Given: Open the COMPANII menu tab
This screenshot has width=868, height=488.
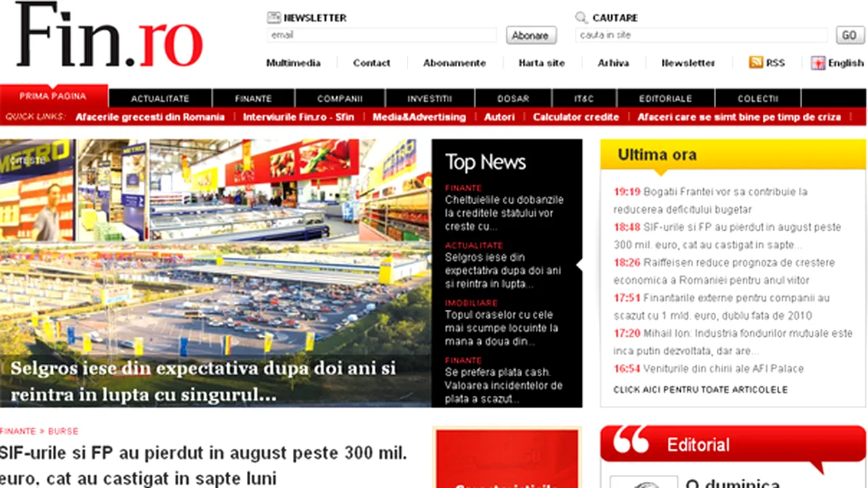Looking at the screenshot, I should coord(340,98).
